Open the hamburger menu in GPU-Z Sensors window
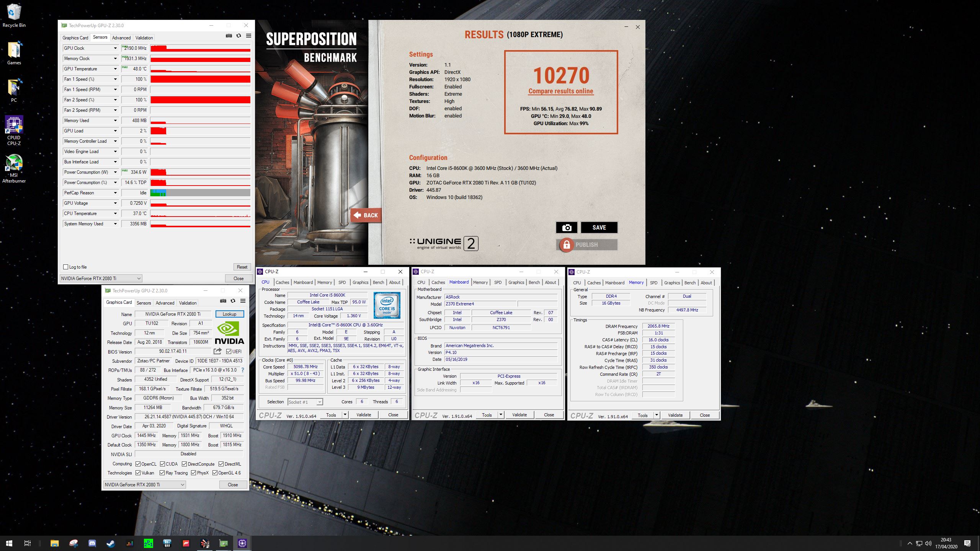The image size is (980, 551). click(248, 36)
